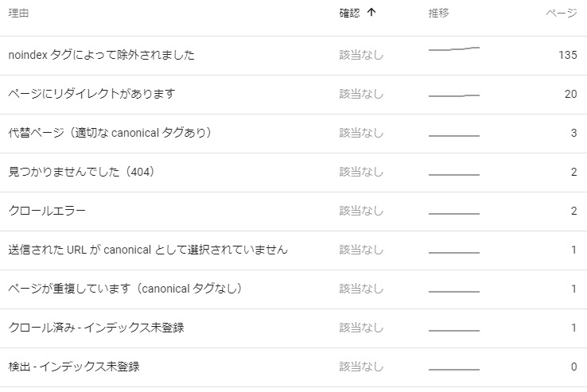Open the ページにリダイレクトがあります row
The height and width of the screenshot is (392, 587).
(91, 94)
